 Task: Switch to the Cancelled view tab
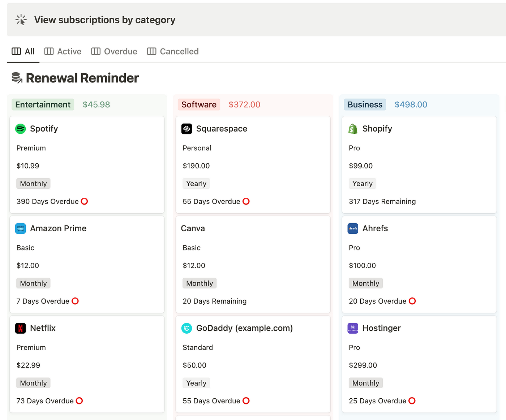(173, 51)
